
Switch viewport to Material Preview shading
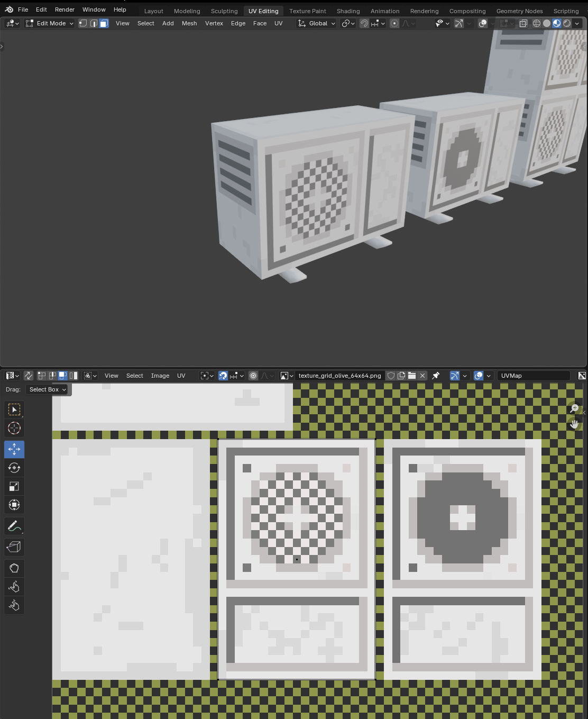[x=556, y=23]
